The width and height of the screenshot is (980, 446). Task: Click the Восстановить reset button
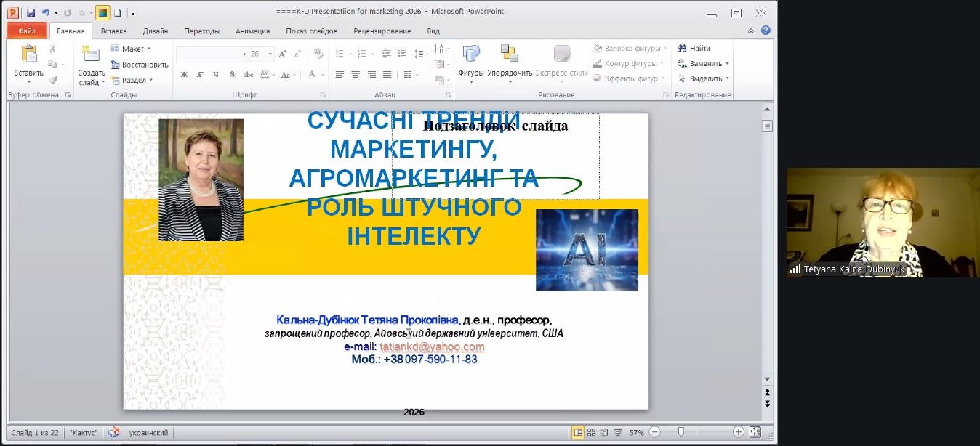(139, 65)
